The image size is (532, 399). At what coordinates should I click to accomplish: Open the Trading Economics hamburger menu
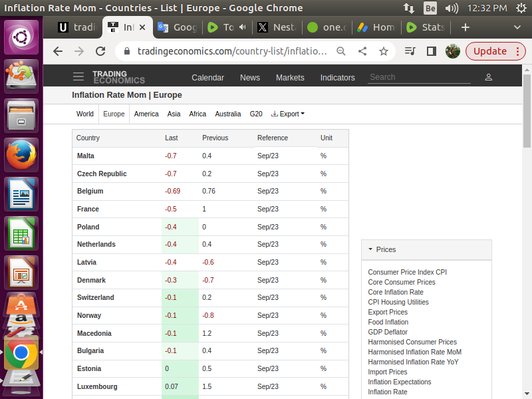(x=79, y=77)
